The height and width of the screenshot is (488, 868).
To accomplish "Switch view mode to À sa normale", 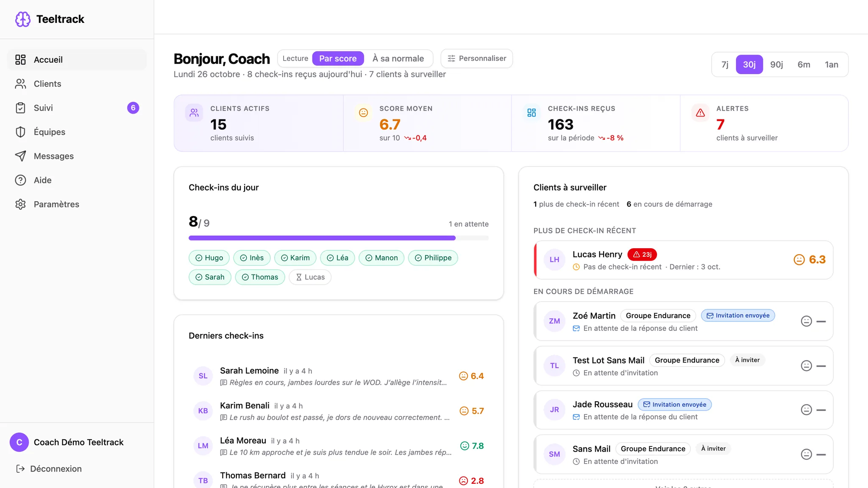I will 398,58.
